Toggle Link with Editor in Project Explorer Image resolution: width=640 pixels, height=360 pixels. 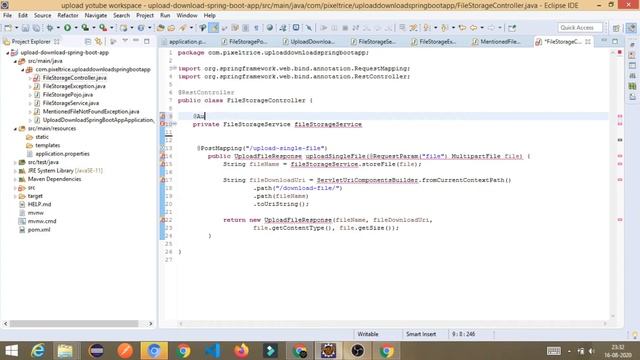coord(99,41)
